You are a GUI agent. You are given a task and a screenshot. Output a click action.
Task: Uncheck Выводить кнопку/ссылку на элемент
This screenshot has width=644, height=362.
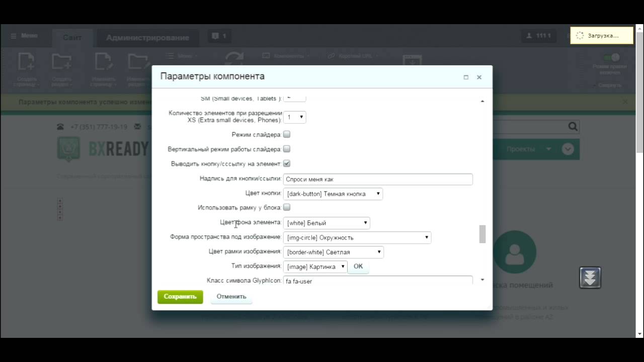[287, 163]
